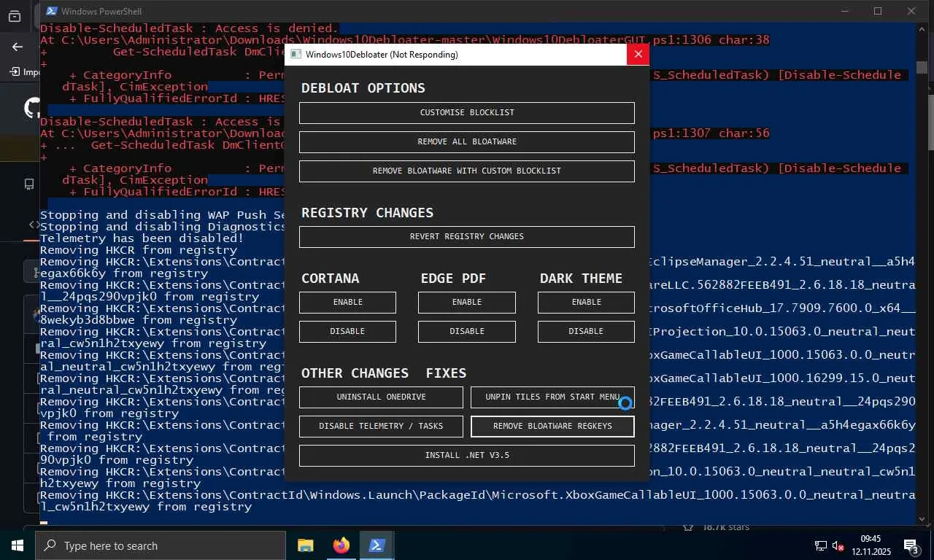
Task: Focus the Type here to search box
Action: [161, 545]
